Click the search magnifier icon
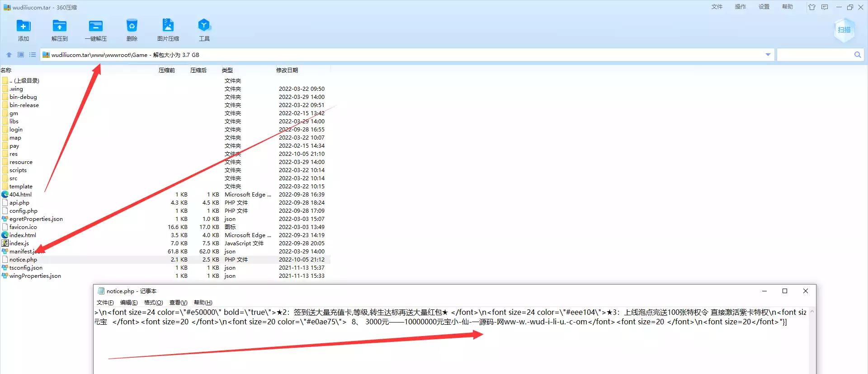The height and width of the screenshot is (374, 868). pos(858,55)
